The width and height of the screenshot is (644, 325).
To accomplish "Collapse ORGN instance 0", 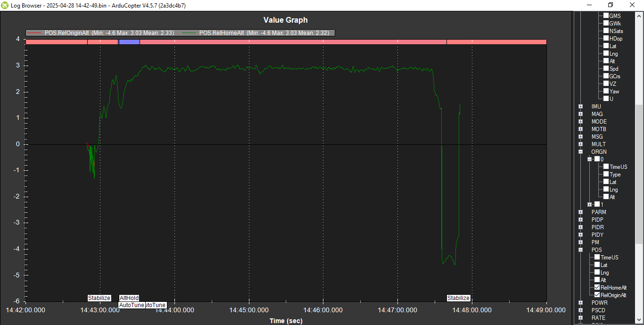I will [590, 159].
